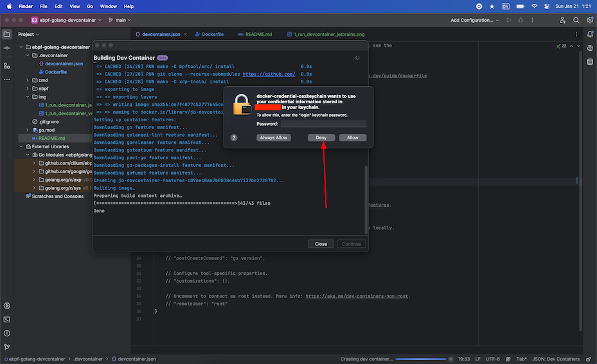
Task: Click the LF line separator in status bar
Action: [478, 359]
